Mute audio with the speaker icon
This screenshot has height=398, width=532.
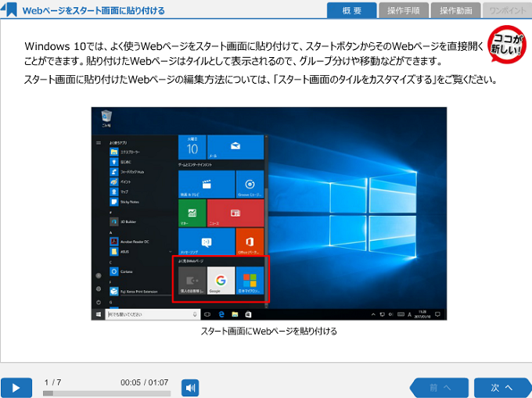pos(190,388)
